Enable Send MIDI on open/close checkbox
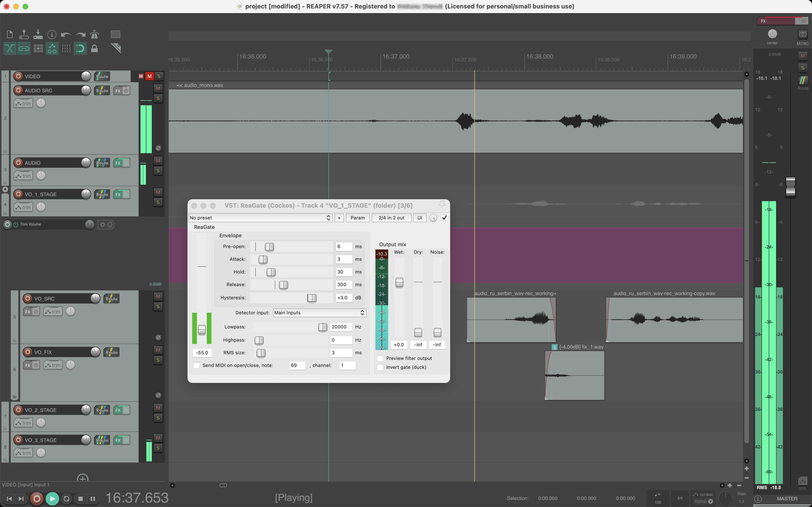812x507 pixels. 197,365
